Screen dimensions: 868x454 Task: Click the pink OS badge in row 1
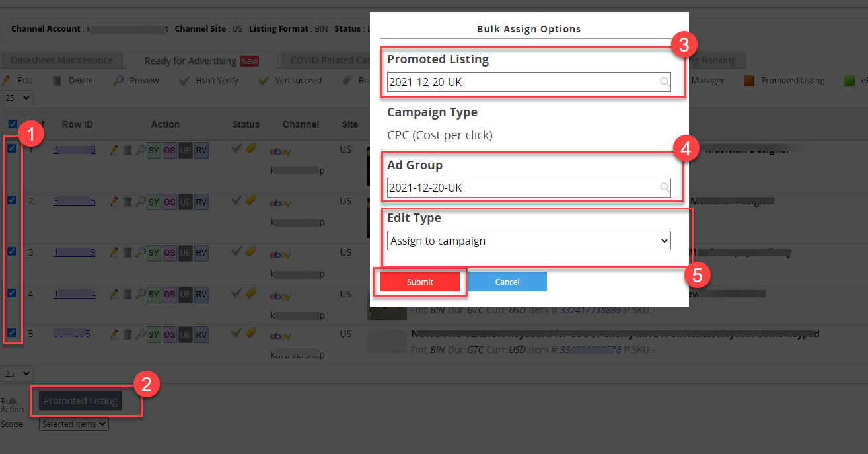tap(170, 151)
